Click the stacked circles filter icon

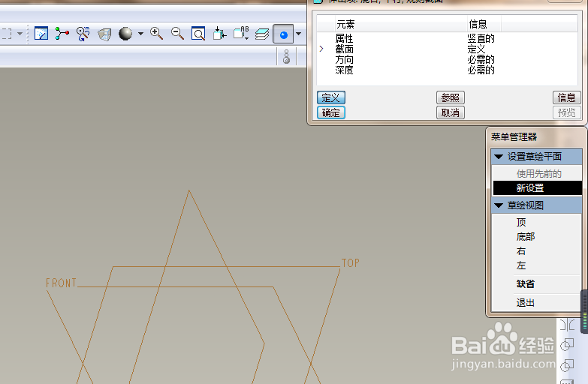287,56
